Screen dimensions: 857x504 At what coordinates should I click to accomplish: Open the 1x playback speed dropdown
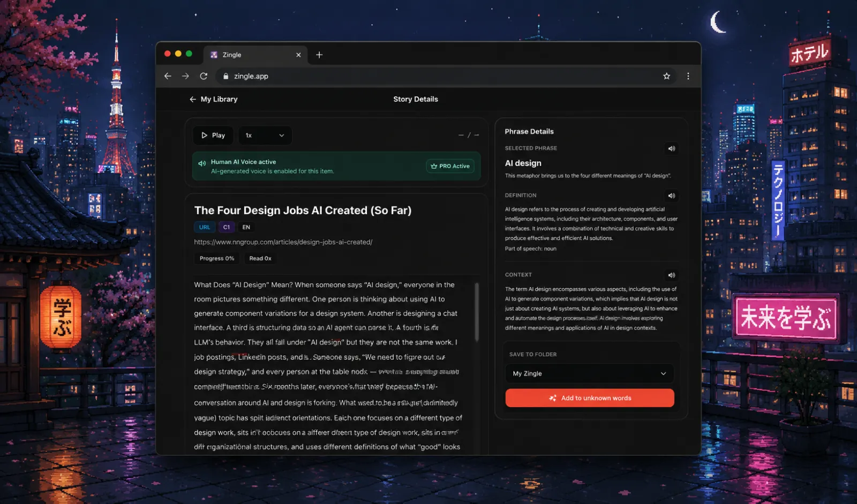coord(265,136)
